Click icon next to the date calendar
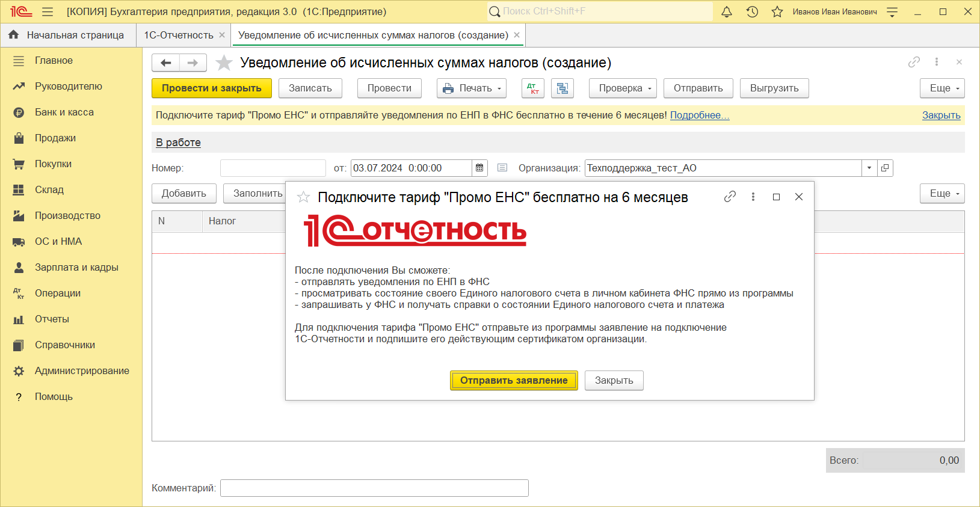This screenshot has height=507, width=980. click(x=502, y=168)
